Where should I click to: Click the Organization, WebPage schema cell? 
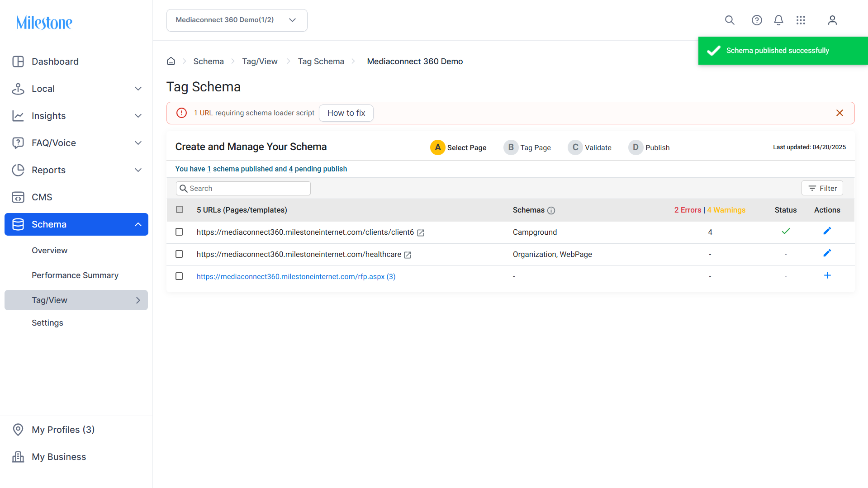click(x=552, y=254)
